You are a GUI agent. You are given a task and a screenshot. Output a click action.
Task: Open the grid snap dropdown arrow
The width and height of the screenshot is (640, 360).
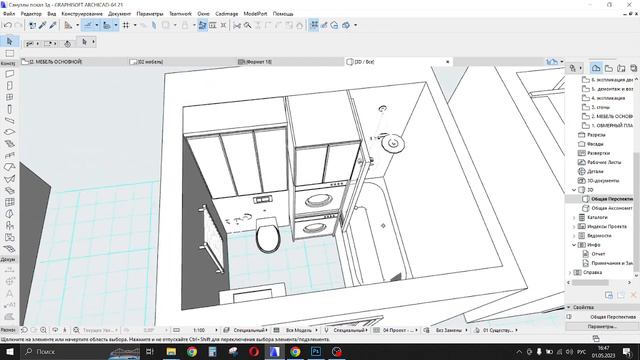pyautogui.click(x=135, y=25)
